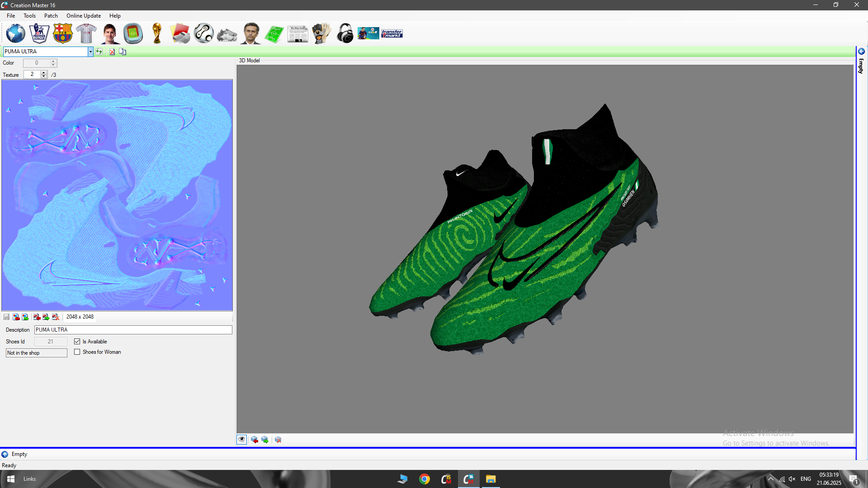Open the Country editor globe icon

coord(16,33)
